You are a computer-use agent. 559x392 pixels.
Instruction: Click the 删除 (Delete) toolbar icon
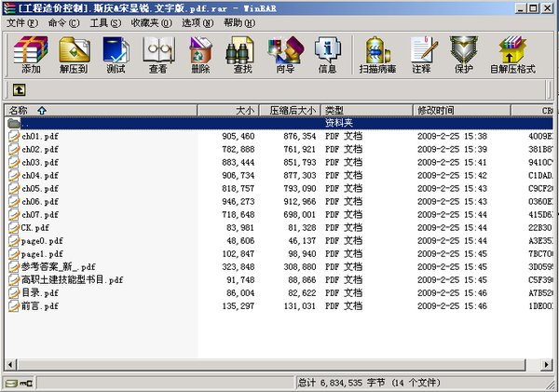coord(200,55)
